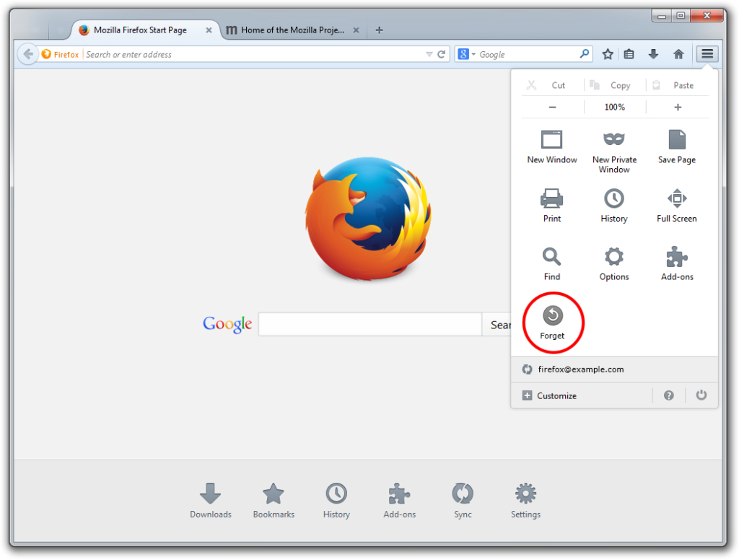
Task: Click the Firefox identity label in address bar
Action: tap(61, 54)
